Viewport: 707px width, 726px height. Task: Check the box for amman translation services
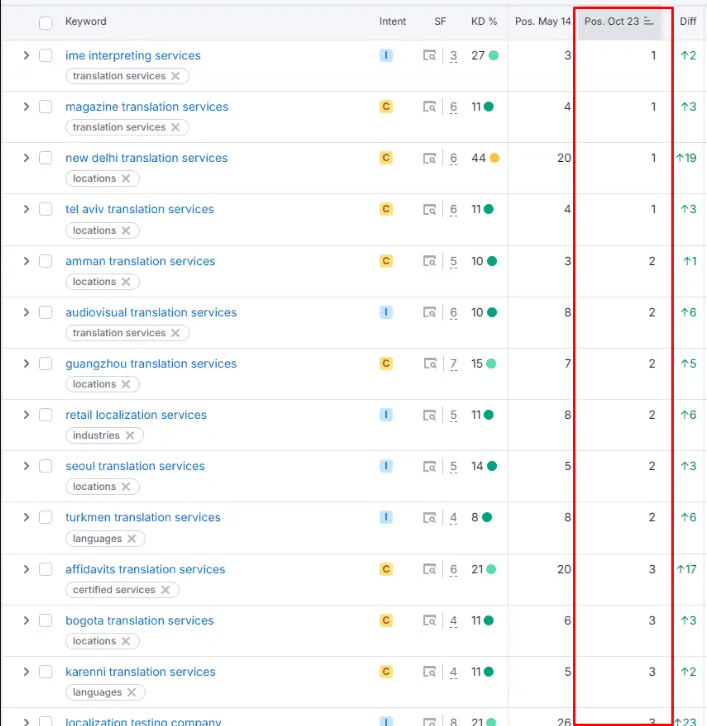[46, 261]
